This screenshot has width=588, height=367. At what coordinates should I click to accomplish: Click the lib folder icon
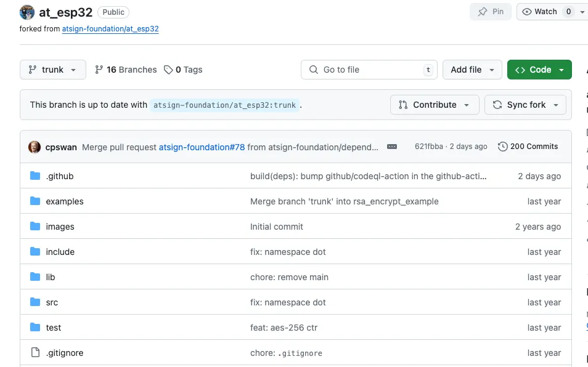pyautogui.click(x=35, y=276)
